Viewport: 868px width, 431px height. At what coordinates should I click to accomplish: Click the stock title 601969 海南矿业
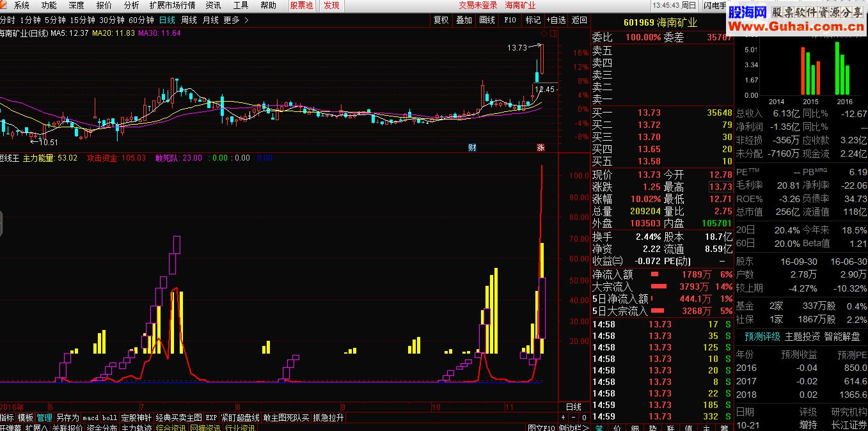[661, 23]
